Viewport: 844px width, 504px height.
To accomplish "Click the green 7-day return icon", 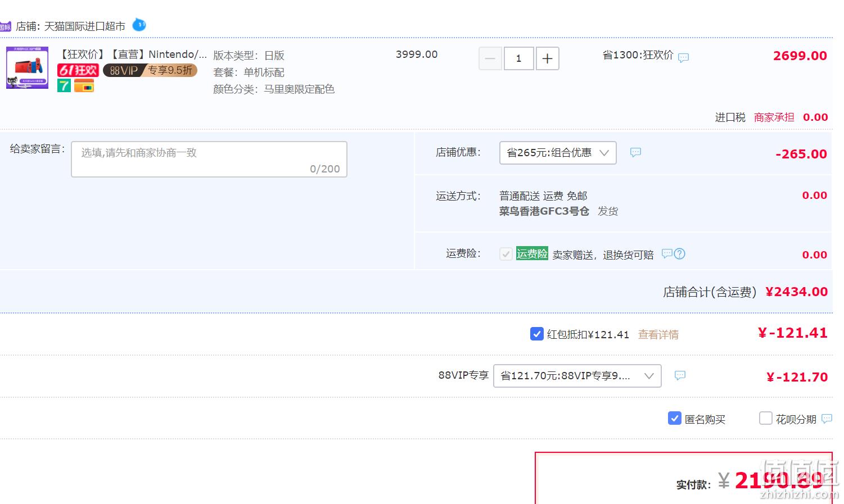I will (x=64, y=85).
